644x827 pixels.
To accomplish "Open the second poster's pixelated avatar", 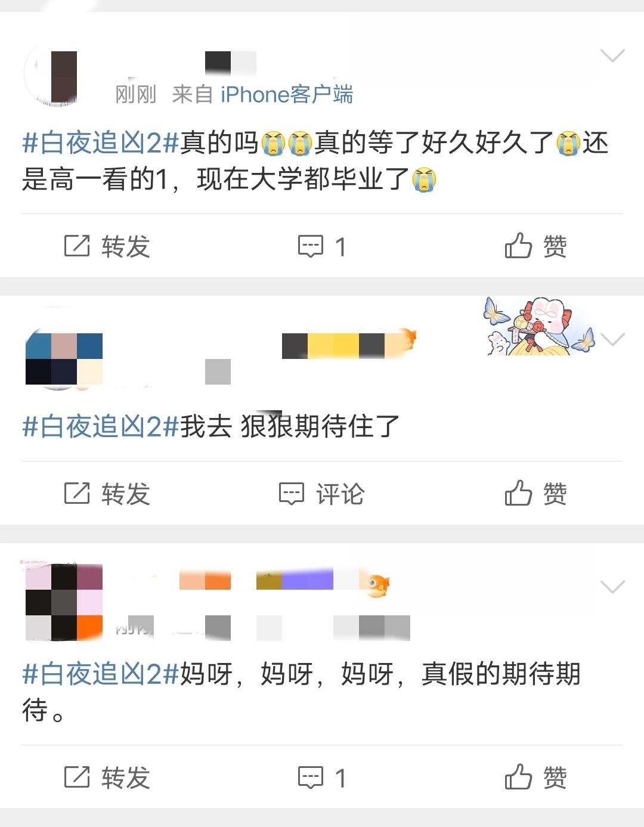I will pyautogui.click(x=63, y=358).
